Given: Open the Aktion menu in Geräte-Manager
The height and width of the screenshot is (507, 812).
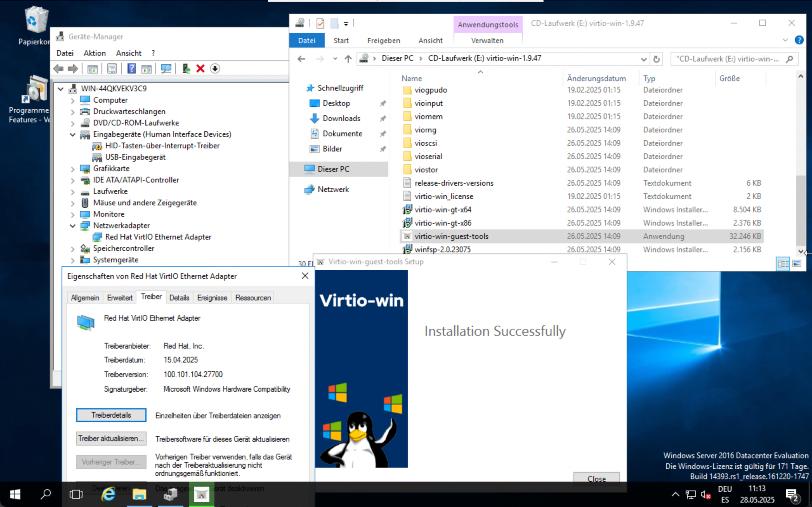Looking at the screenshot, I should [94, 53].
